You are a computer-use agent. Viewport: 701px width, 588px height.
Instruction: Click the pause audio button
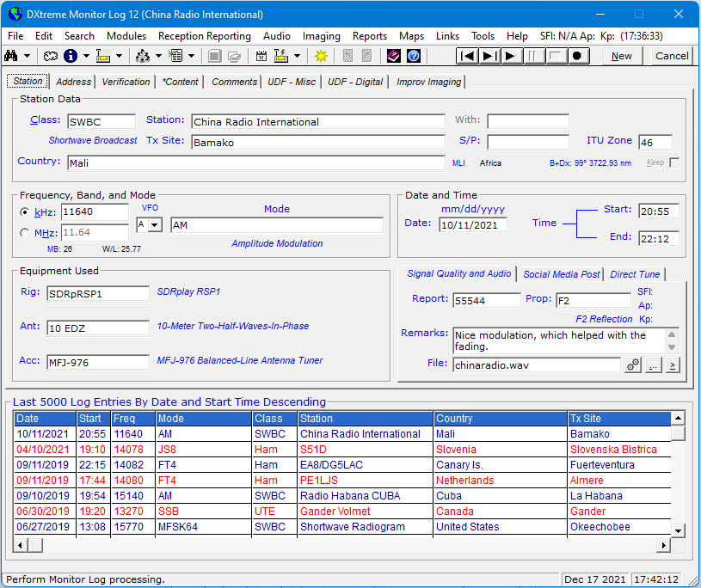click(x=533, y=56)
